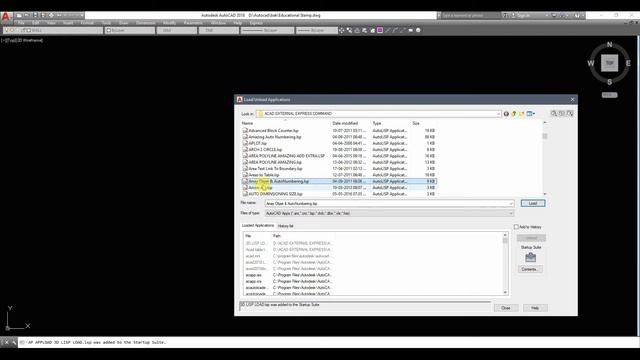Expand the File name dropdown
640x360 pixels.
(511, 203)
